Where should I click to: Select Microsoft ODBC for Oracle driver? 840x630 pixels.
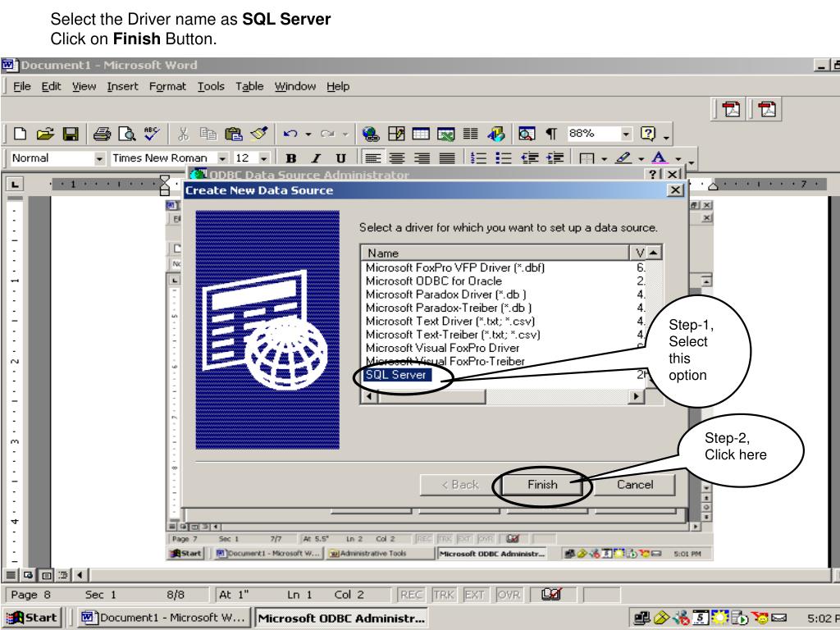pos(433,281)
